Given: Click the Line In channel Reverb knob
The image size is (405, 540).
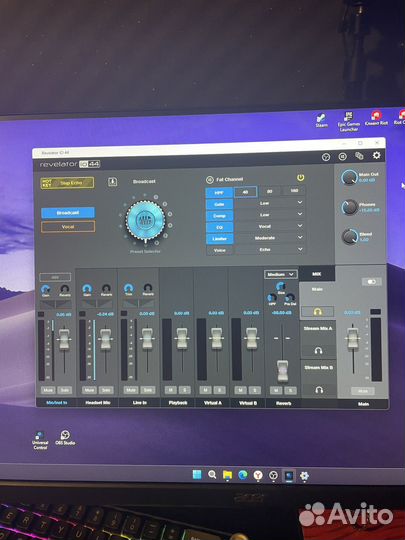Looking at the screenshot, I should coord(148,288).
